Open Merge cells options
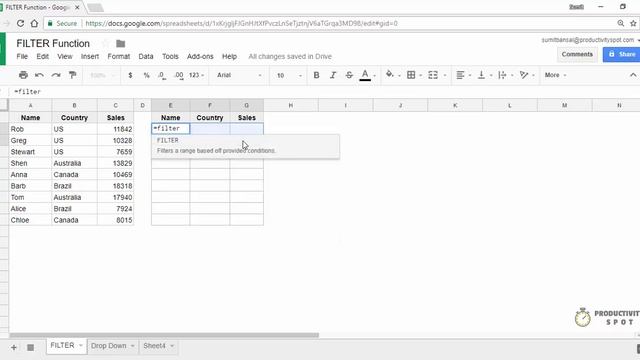640x360 pixels. pyautogui.click(x=433, y=75)
